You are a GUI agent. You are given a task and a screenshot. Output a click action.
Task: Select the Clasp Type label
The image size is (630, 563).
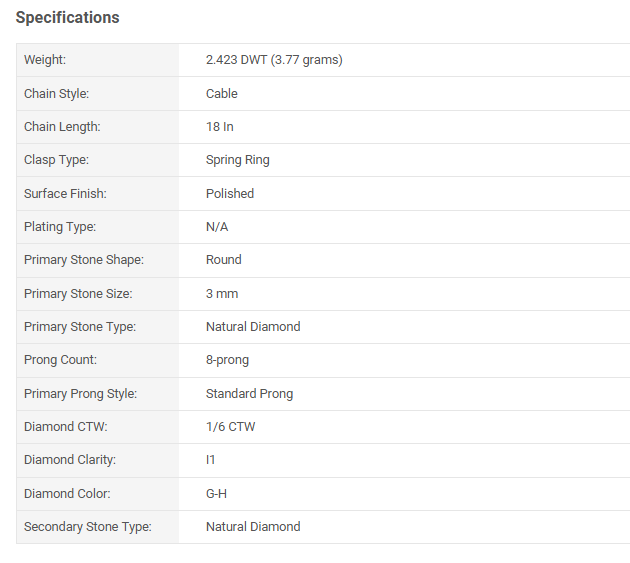pos(56,160)
